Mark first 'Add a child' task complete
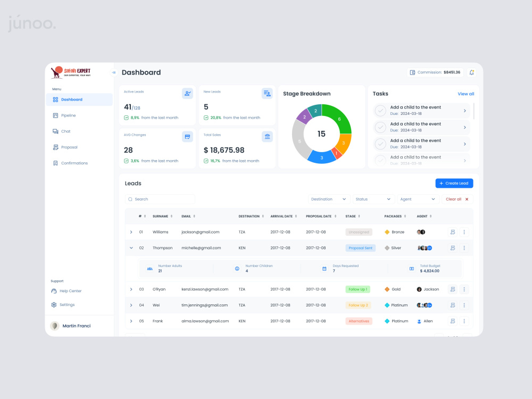Screen dimensions: 532x399 381,111
